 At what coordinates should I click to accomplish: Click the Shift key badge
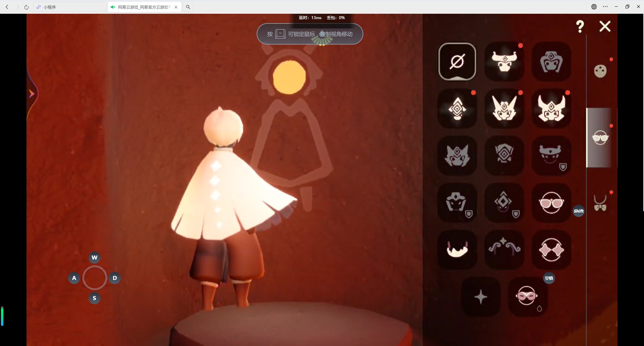point(579,211)
